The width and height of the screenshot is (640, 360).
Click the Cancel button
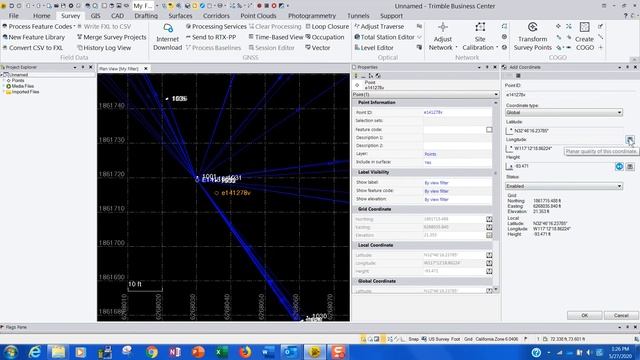621,316
